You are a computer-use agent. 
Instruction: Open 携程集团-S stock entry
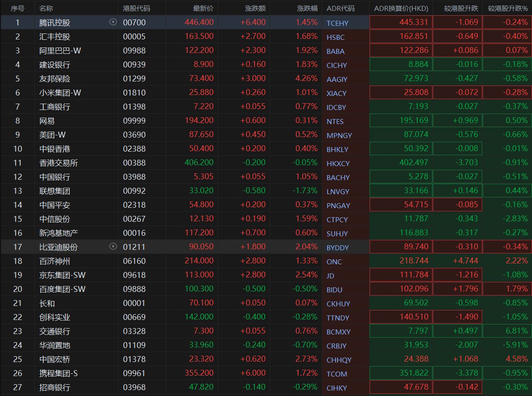pos(58,374)
